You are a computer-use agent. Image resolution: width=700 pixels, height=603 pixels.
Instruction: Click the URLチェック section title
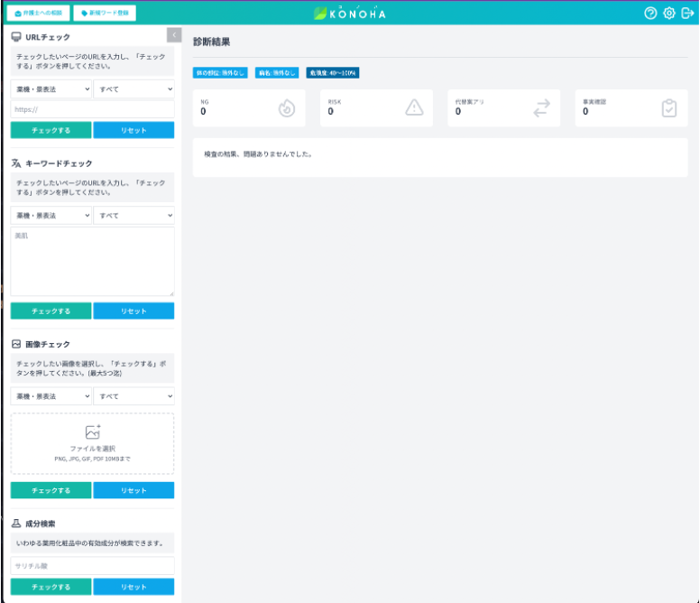48,37
